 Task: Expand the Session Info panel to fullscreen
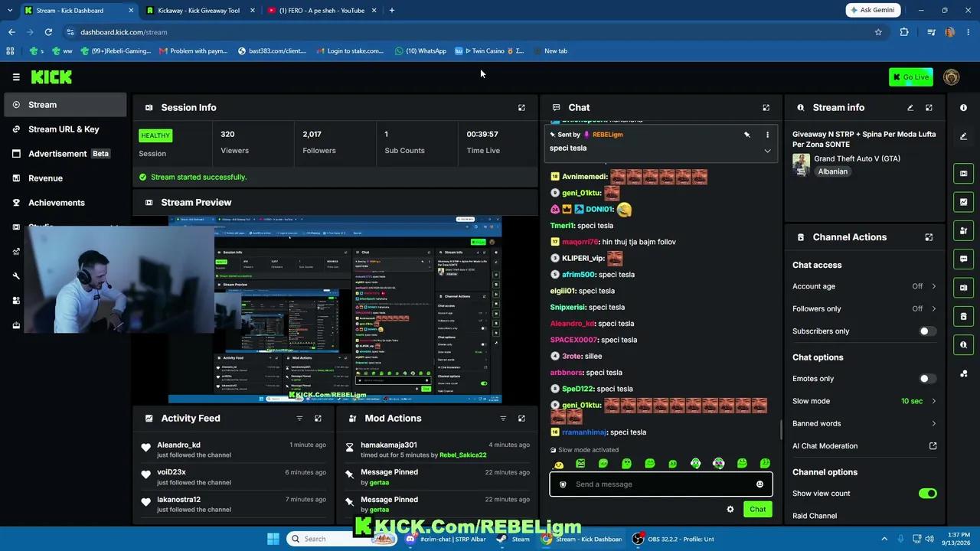(521, 108)
